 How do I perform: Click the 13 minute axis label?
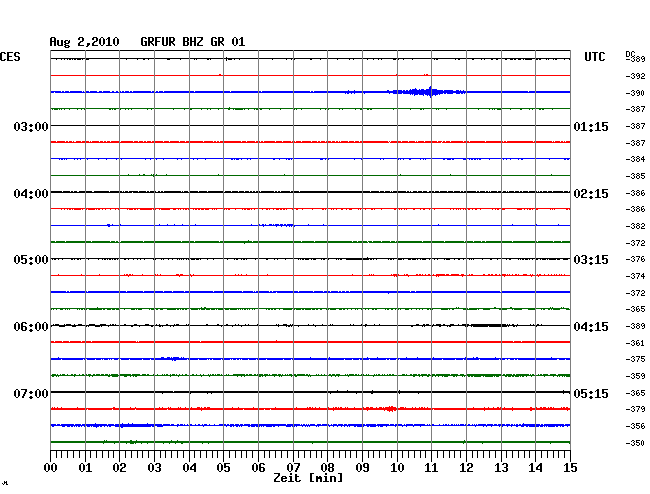501,468
